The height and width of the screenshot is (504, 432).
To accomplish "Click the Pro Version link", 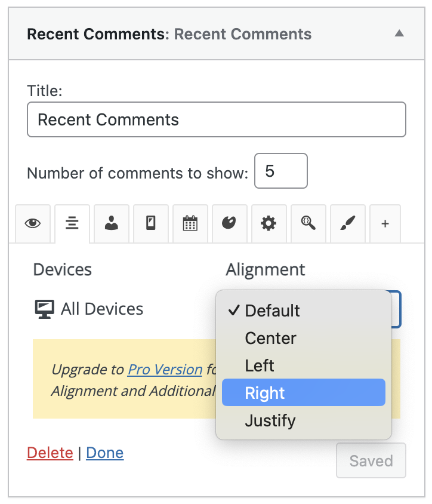I will tap(165, 369).
